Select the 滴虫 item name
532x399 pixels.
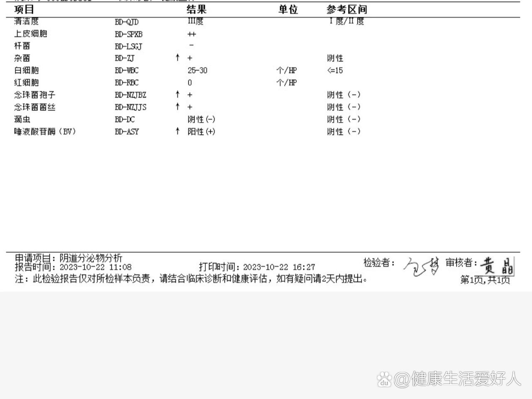coord(22,119)
